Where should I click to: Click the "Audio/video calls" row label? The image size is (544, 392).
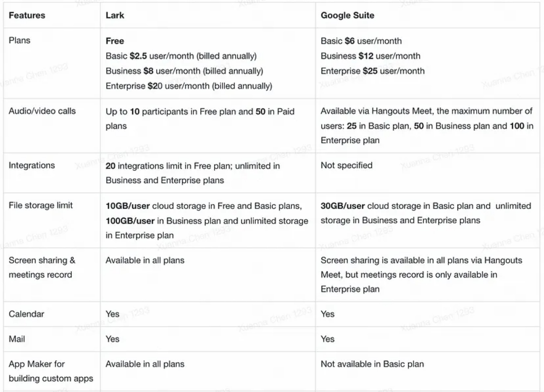42,111
